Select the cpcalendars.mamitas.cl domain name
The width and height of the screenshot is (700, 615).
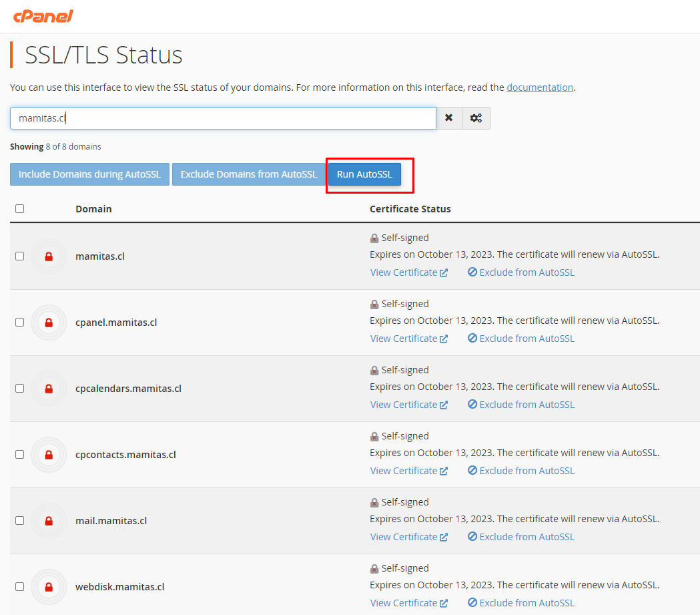click(128, 389)
